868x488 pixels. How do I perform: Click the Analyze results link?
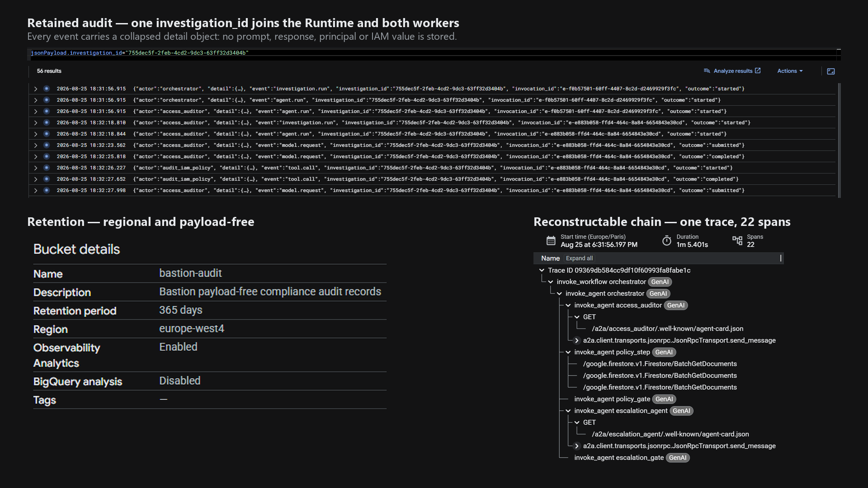(x=732, y=71)
